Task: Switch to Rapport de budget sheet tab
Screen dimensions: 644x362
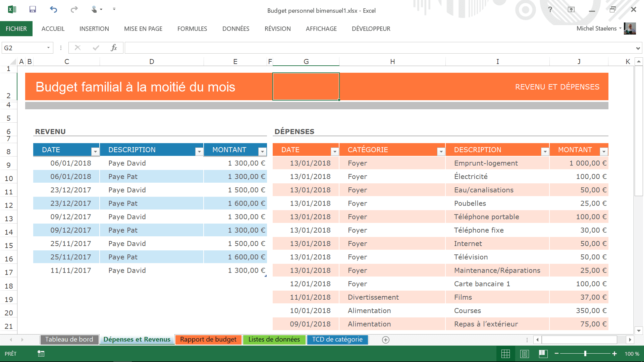Action: click(208, 340)
